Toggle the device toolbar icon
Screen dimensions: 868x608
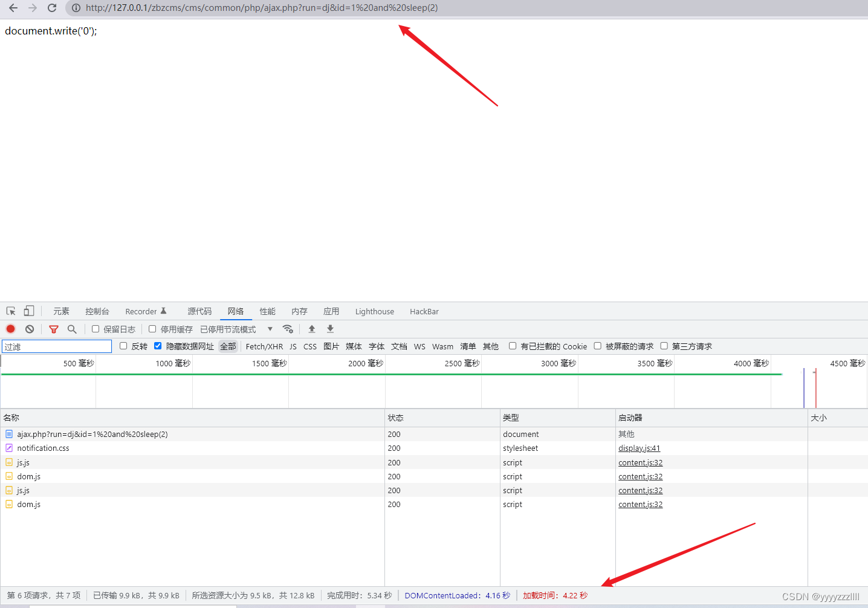28,311
